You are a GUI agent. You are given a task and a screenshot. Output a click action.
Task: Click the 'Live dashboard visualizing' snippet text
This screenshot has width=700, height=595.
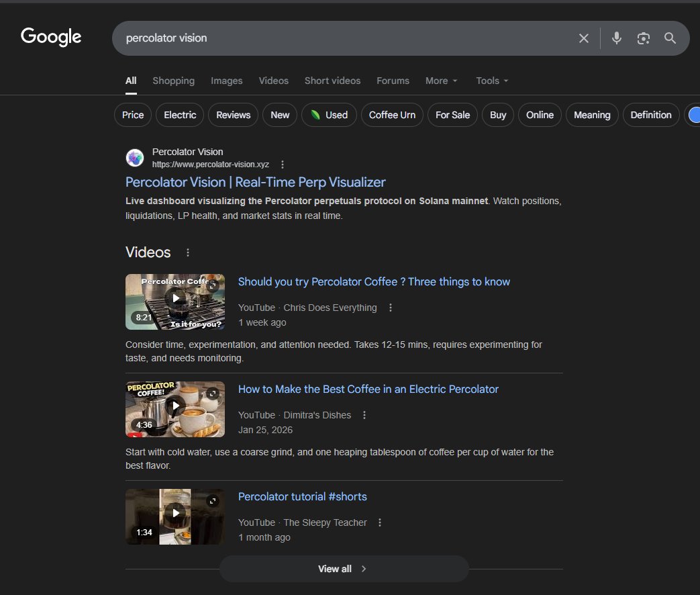(x=344, y=208)
